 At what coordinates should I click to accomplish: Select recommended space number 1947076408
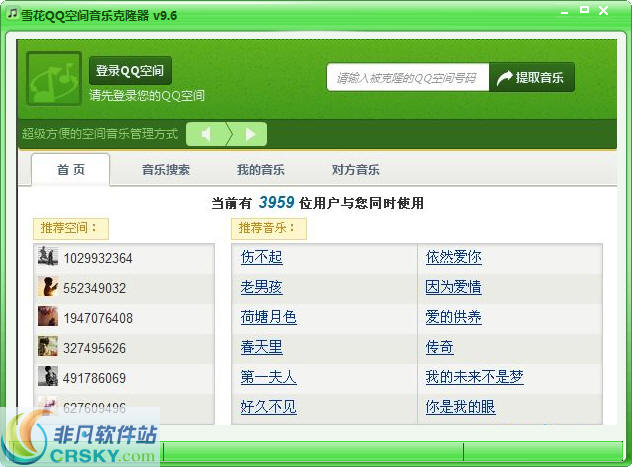pos(98,318)
